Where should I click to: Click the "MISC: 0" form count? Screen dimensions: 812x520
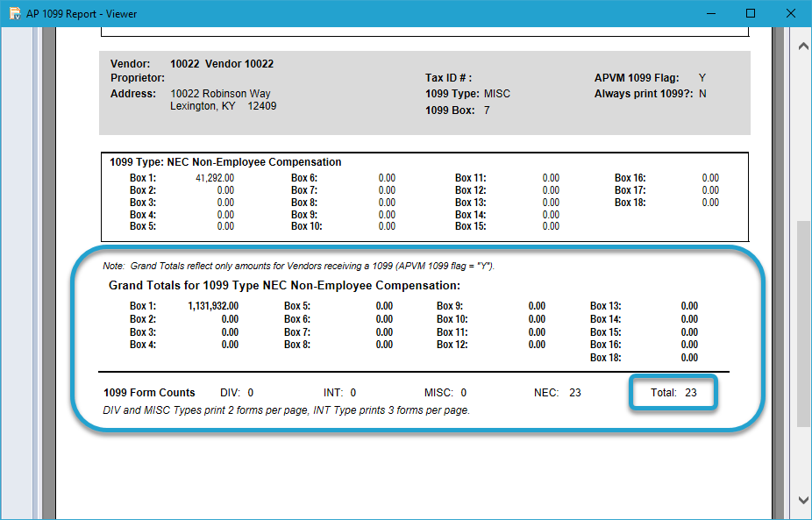pyautogui.click(x=445, y=393)
